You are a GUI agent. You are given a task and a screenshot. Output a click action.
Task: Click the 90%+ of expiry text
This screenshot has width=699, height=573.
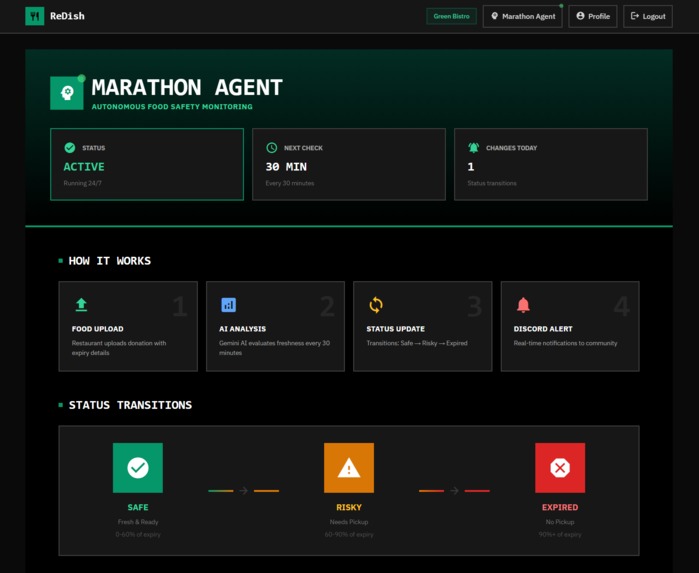560,534
